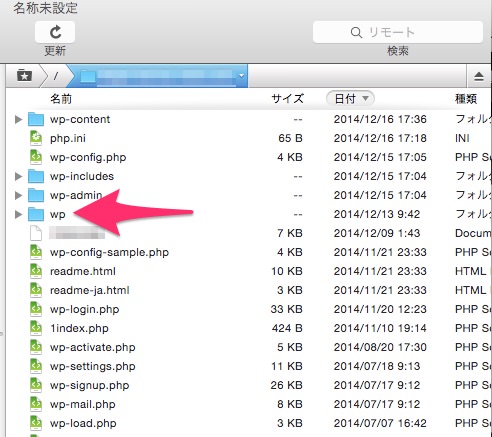Image resolution: width=492 pixels, height=437 pixels.
Task: Click the 65 B size value
Action: click(290, 138)
